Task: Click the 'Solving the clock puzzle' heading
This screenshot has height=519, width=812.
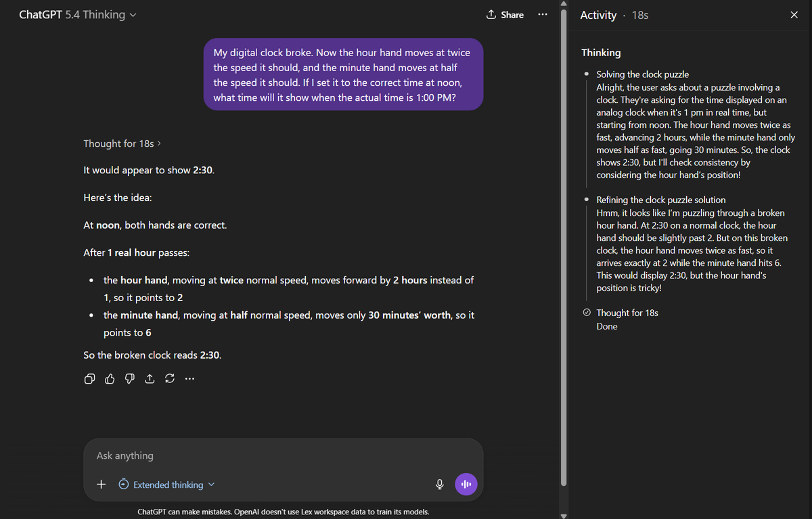Action: pos(643,74)
